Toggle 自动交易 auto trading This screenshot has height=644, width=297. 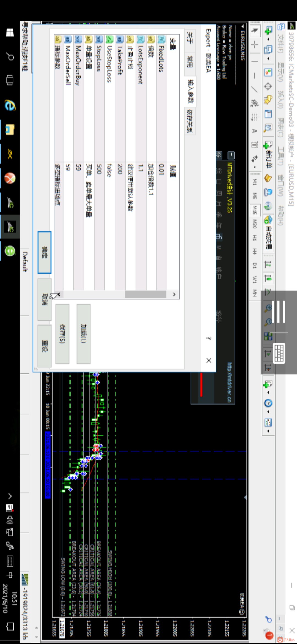coord(268,233)
